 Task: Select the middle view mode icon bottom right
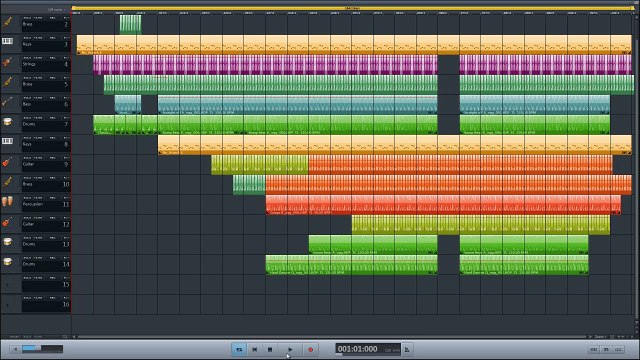(x=606, y=349)
